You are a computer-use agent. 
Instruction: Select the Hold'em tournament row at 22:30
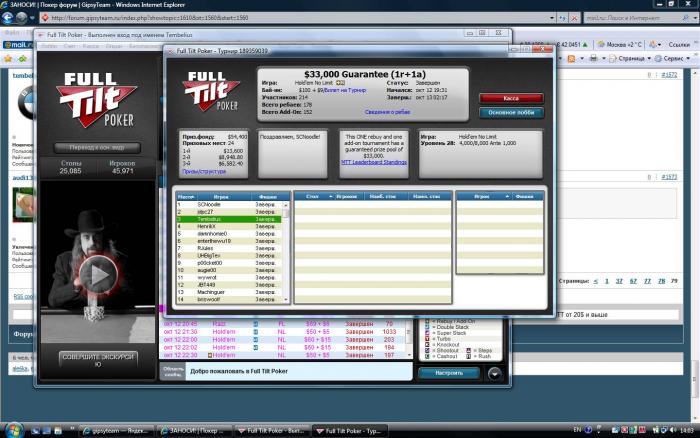click(x=283, y=355)
